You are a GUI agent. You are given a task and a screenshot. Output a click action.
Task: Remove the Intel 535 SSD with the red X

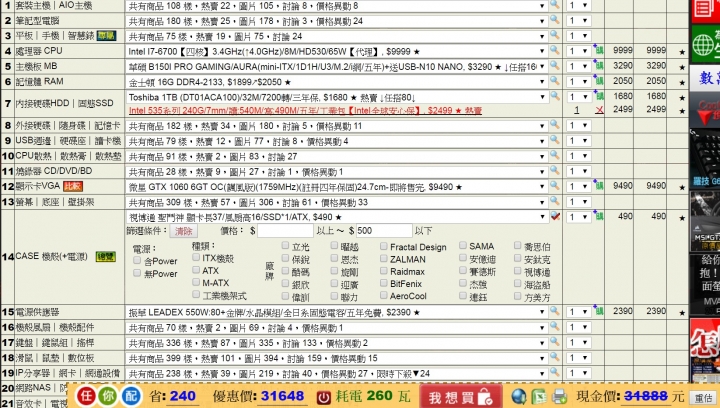pos(599,110)
